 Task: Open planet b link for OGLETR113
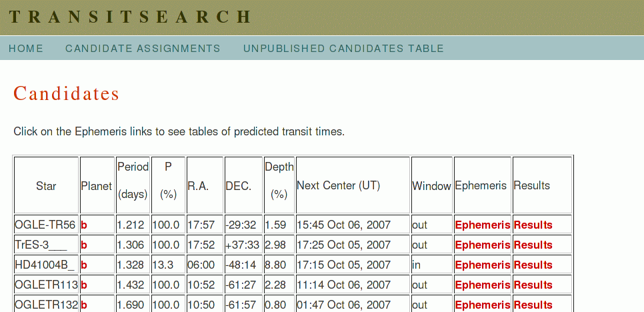84,285
